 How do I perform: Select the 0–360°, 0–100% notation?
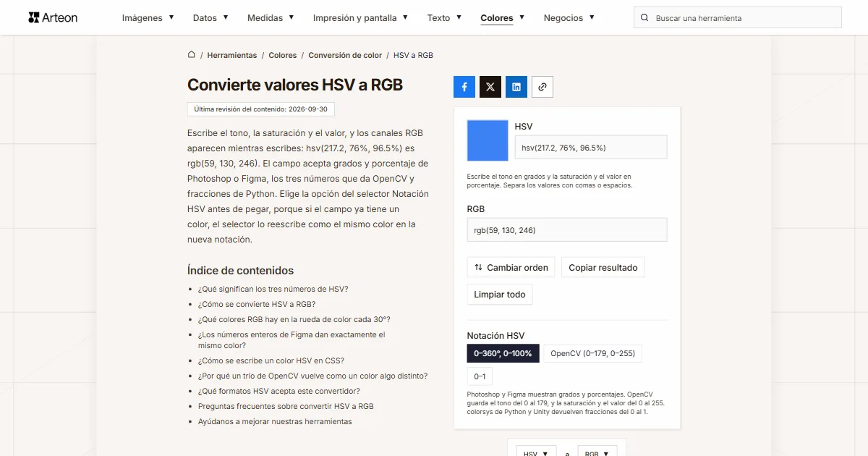click(503, 353)
